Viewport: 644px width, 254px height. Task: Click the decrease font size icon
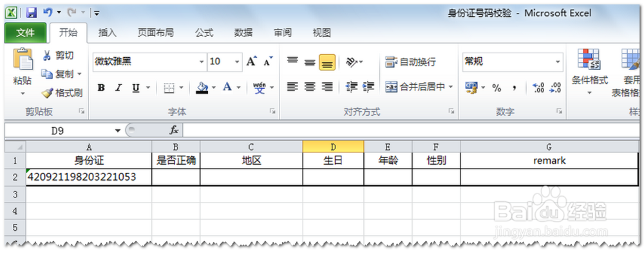268,62
